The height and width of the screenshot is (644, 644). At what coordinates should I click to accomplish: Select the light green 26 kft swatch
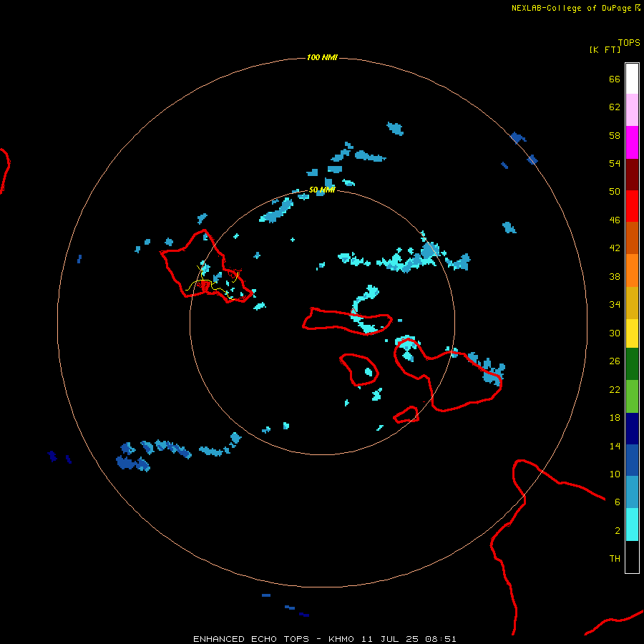[632, 396]
